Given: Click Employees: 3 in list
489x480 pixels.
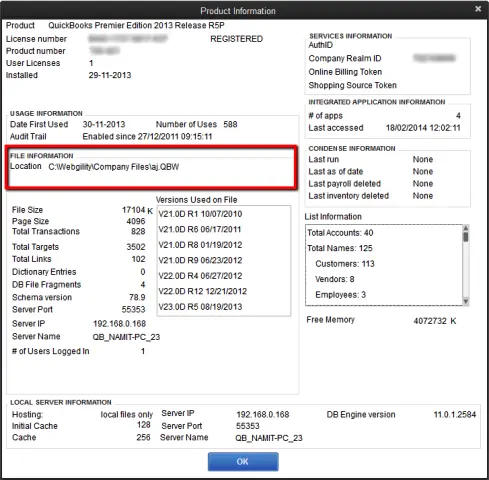Looking at the screenshot, I should coord(341,295).
